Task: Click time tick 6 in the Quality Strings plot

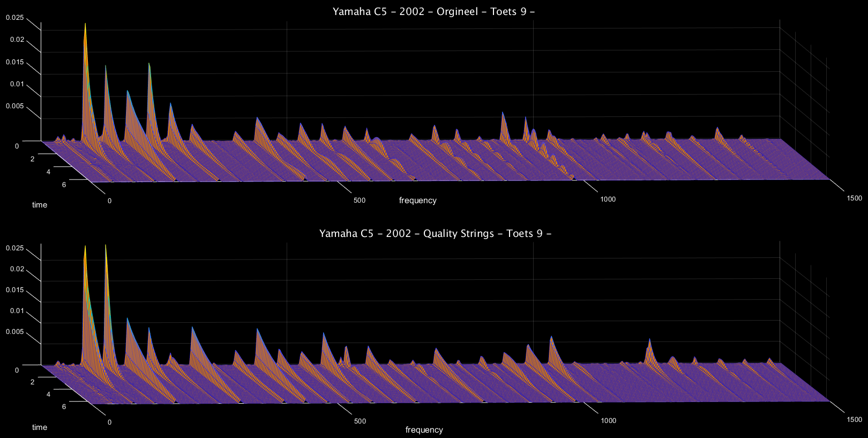Action: pos(64,407)
